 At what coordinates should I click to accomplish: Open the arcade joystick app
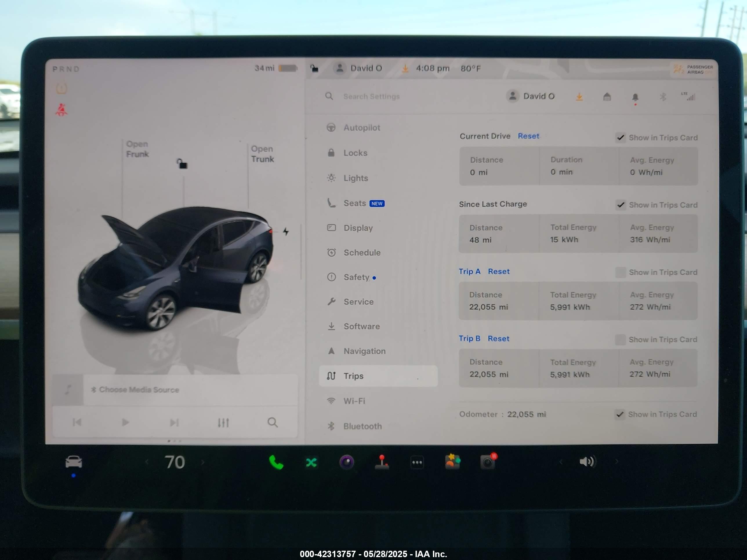382,462
